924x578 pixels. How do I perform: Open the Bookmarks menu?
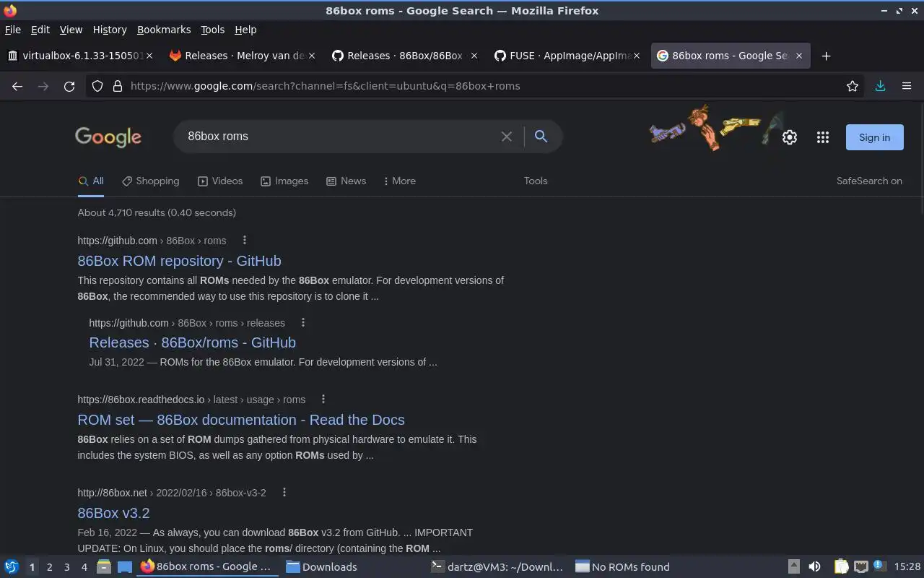click(164, 30)
